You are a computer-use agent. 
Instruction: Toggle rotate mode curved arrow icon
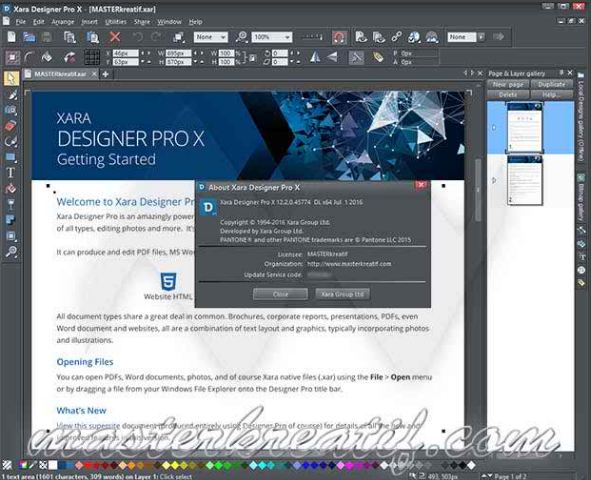tap(69, 57)
